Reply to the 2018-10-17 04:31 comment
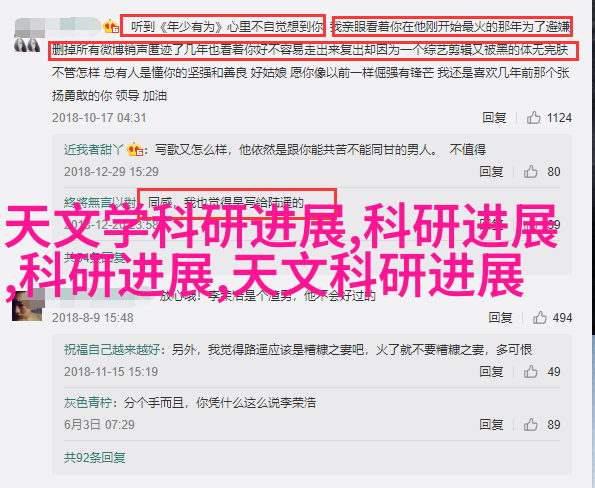The image size is (595, 488). (x=494, y=118)
